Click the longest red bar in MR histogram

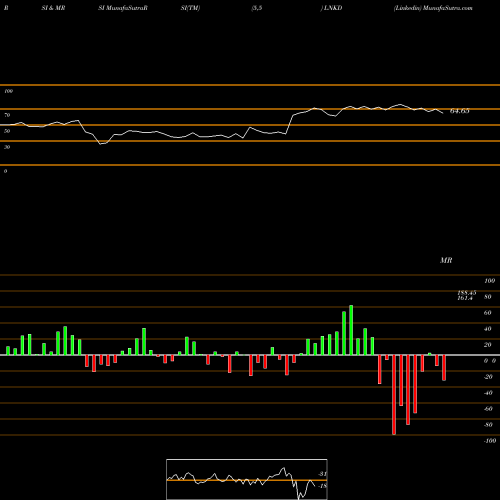coord(394,395)
